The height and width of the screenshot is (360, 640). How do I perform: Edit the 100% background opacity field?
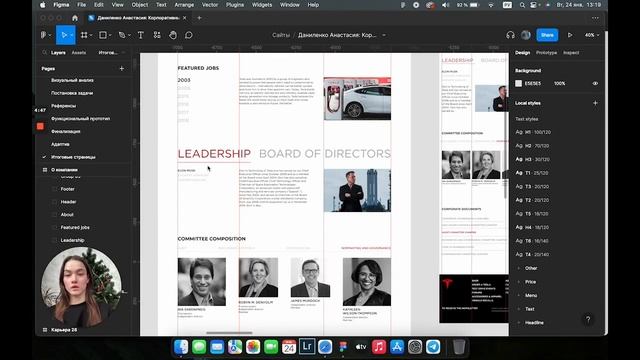tap(560, 83)
